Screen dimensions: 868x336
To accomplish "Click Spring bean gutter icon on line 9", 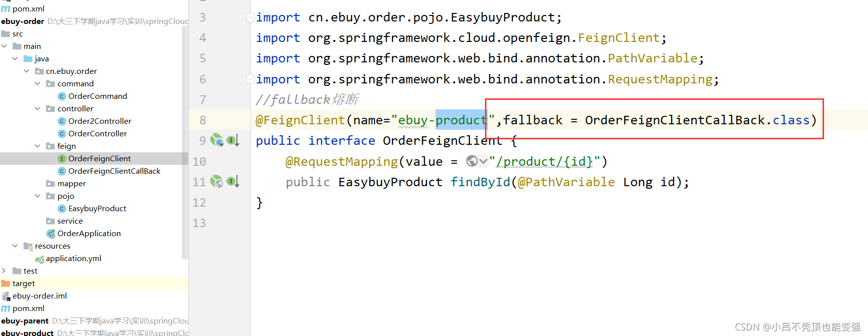I will (x=216, y=140).
